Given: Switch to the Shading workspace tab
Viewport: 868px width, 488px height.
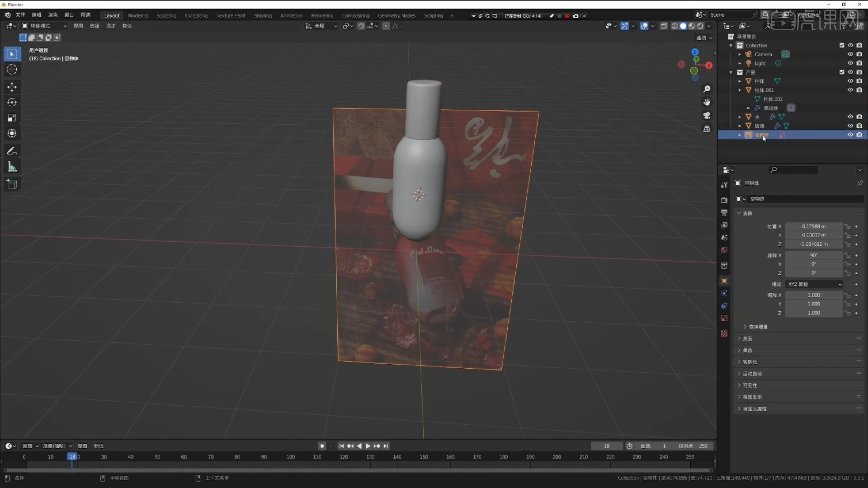Looking at the screenshot, I should coord(263,15).
